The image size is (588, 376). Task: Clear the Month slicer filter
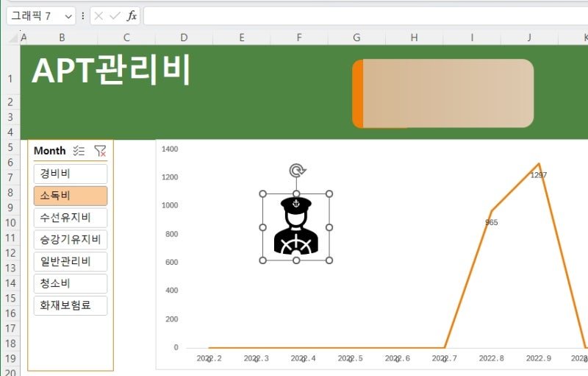[100, 151]
